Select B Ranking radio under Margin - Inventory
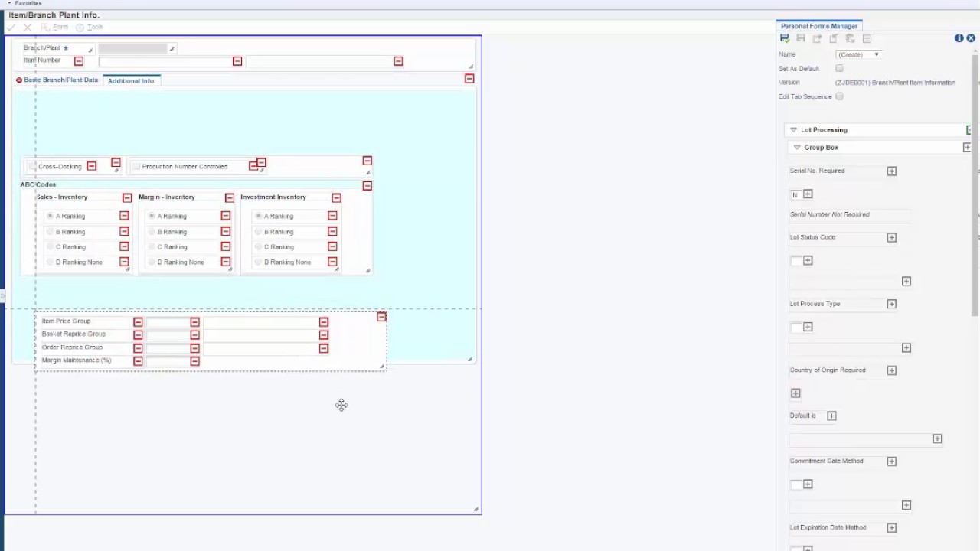 [152, 231]
